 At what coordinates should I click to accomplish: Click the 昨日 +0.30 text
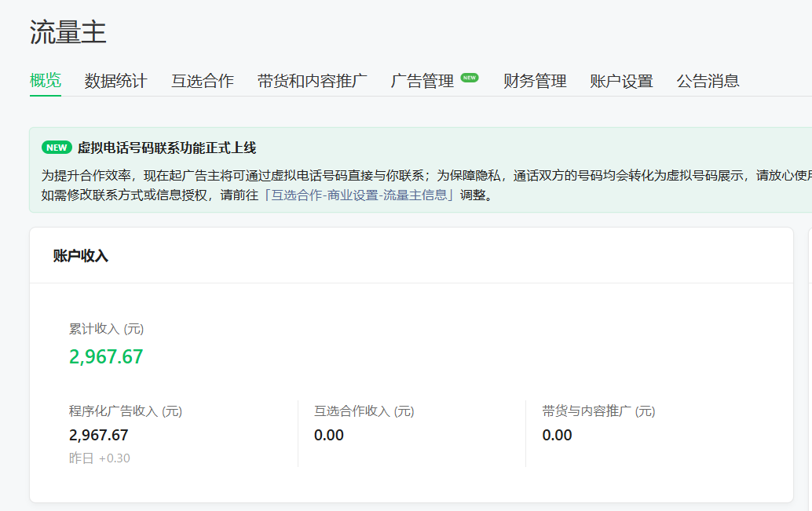(x=100, y=458)
